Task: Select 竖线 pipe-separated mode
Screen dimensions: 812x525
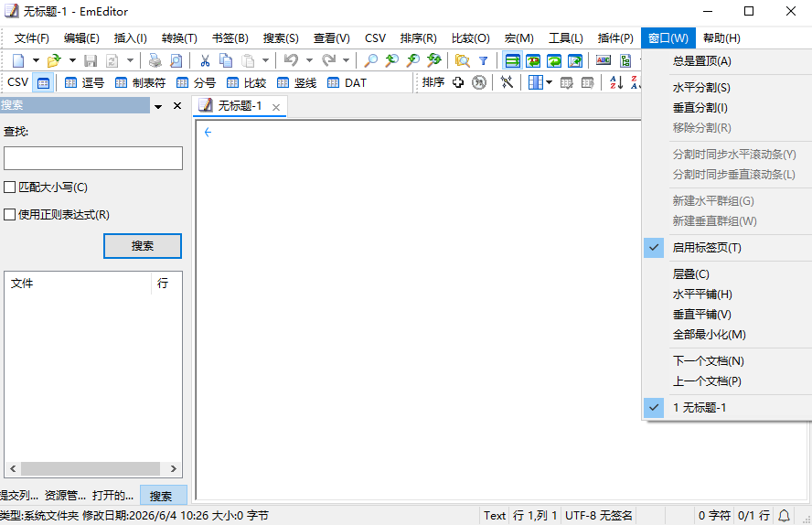Action: click(x=297, y=83)
